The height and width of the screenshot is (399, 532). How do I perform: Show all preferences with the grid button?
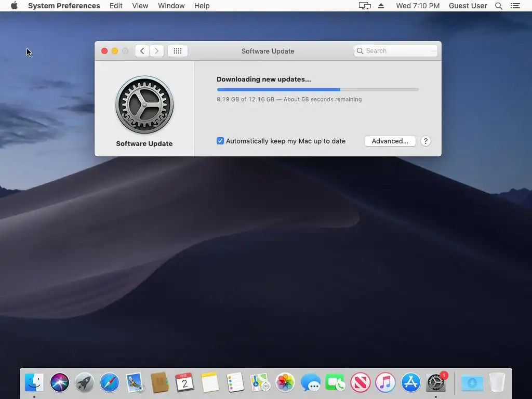[x=178, y=51]
